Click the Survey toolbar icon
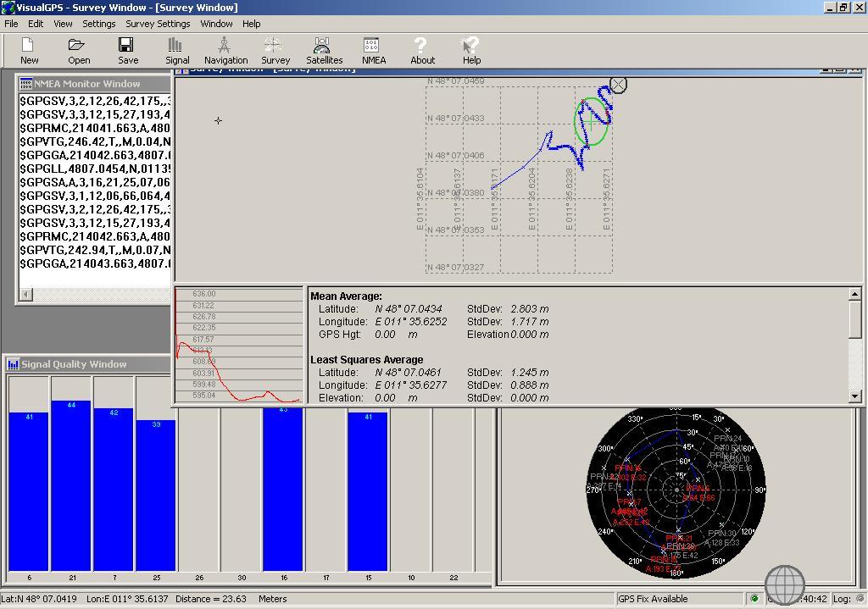This screenshot has height=609, width=868. point(273,44)
